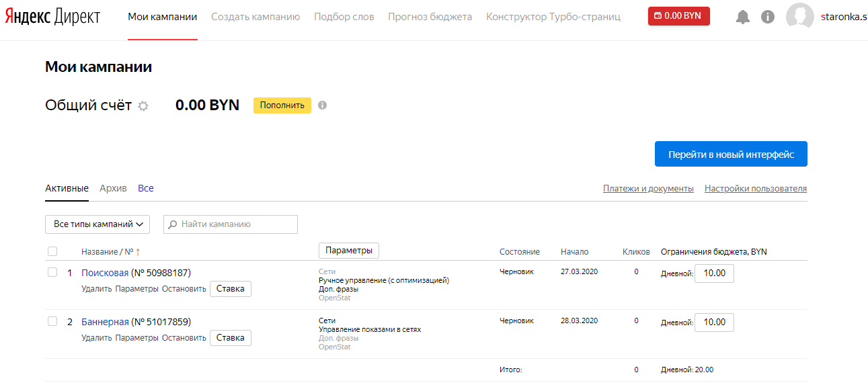The image size is (868, 385).
Task: Open Ставка button for Баннерная campaign
Action: click(231, 338)
